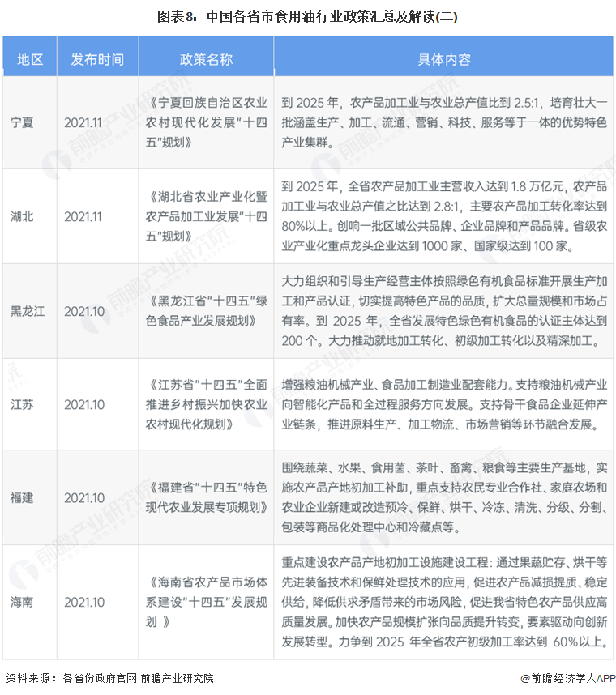Click the 福建省特色现代农业 policy name

click(206, 497)
